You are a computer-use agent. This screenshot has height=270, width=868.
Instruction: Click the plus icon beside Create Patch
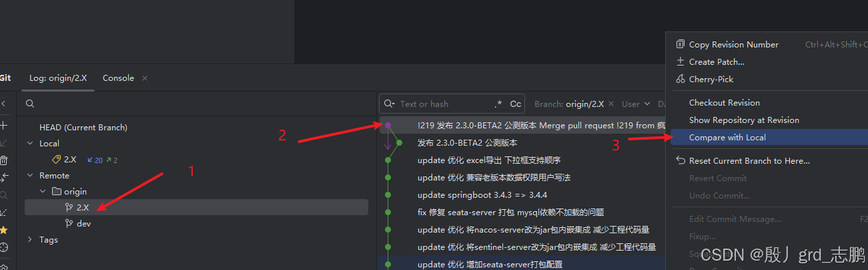681,61
